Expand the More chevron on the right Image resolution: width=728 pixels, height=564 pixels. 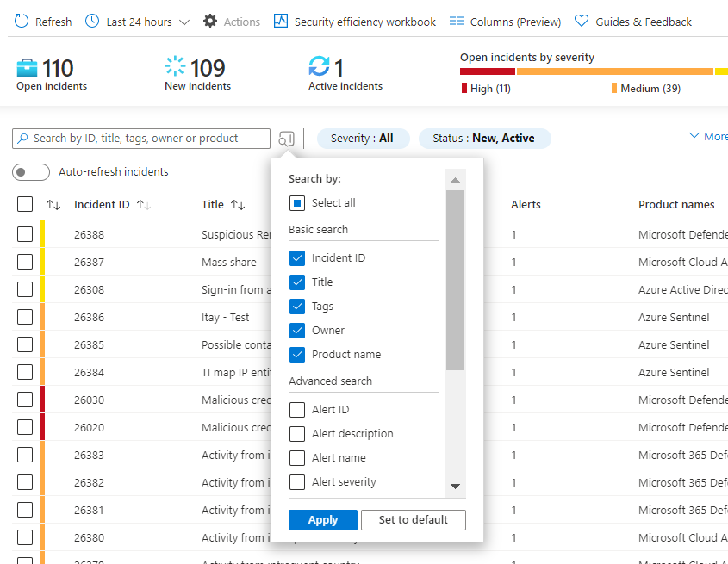(x=694, y=136)
